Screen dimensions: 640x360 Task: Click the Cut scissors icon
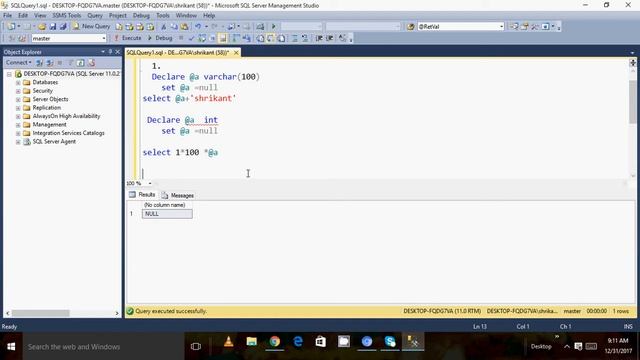(x=164, y=27)
